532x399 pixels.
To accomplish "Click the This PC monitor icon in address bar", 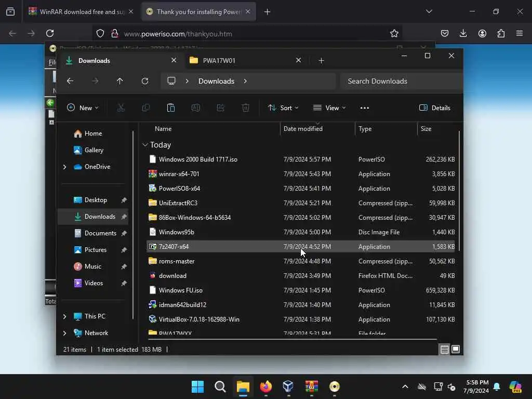I will tap(171, 81).
